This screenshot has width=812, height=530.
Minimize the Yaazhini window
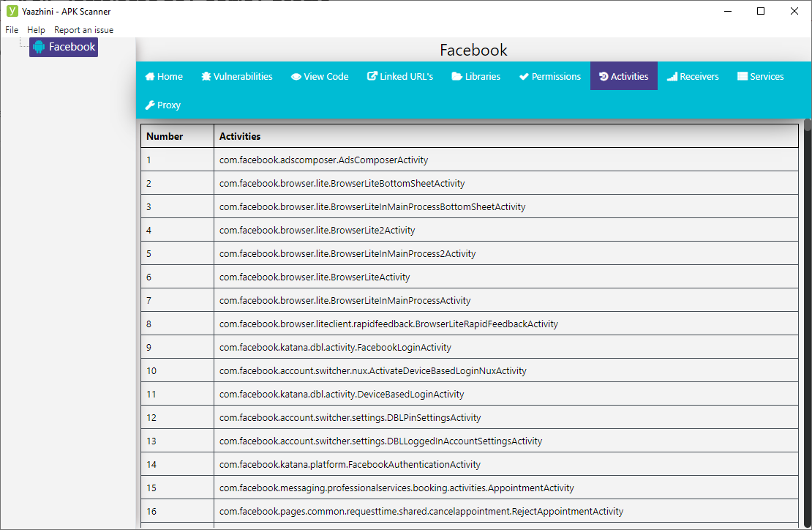pos(728,11)
